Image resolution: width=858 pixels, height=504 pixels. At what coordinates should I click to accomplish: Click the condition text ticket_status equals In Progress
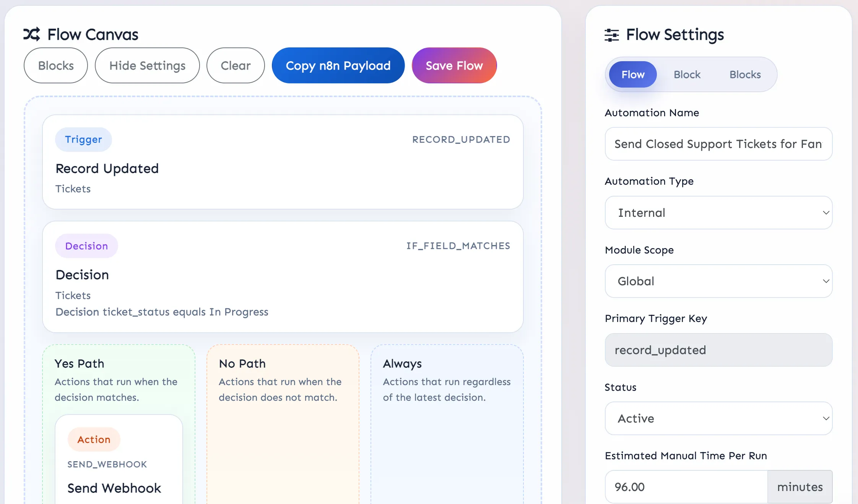tap(162, 312)
